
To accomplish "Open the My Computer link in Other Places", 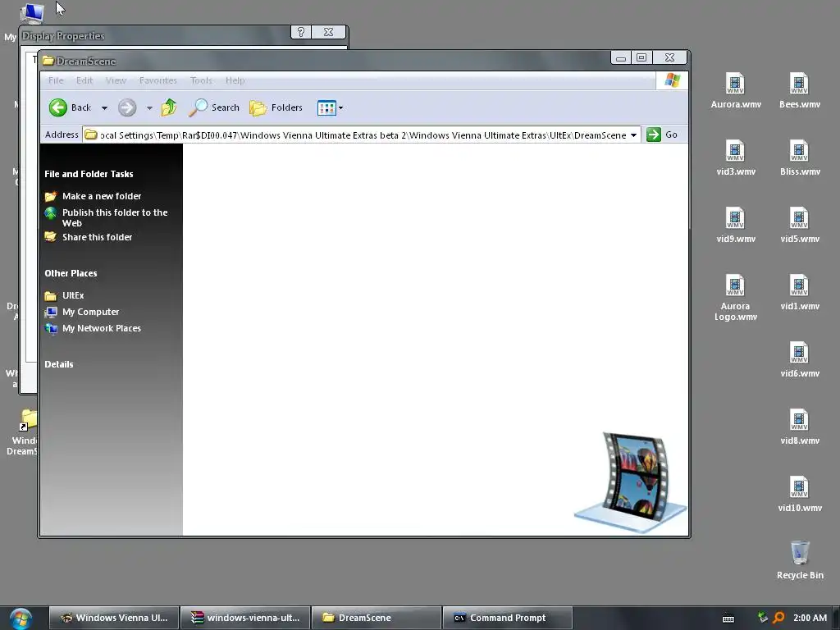I will pos(90,312).
